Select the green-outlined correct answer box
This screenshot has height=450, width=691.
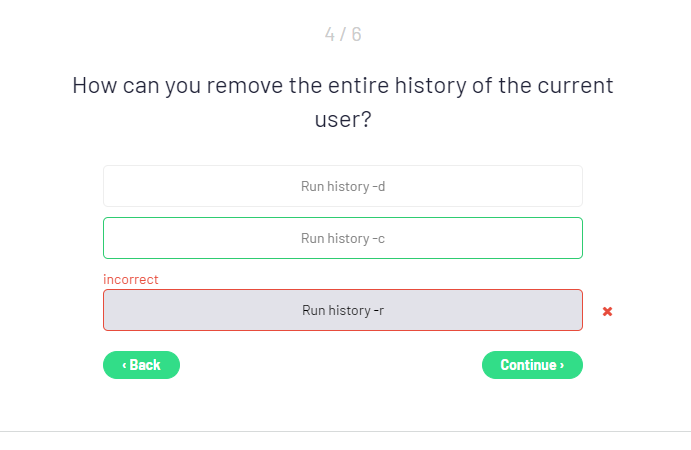pos(342,238)
